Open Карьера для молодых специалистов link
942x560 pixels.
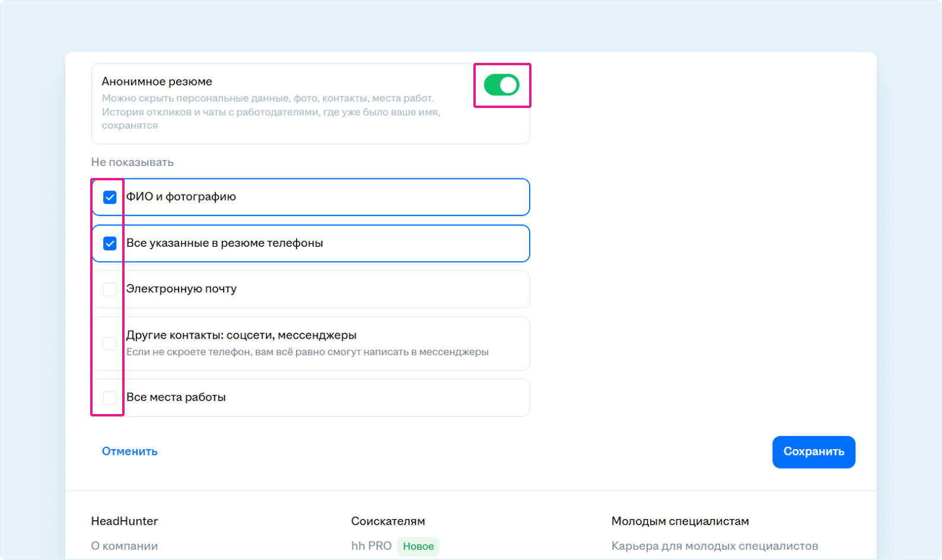tap(714, 546)
